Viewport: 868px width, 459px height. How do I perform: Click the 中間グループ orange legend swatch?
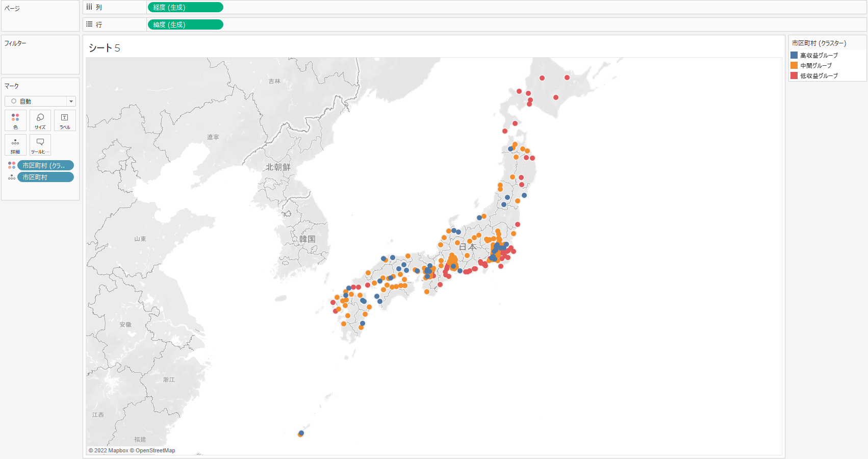[x=794, y=65]
